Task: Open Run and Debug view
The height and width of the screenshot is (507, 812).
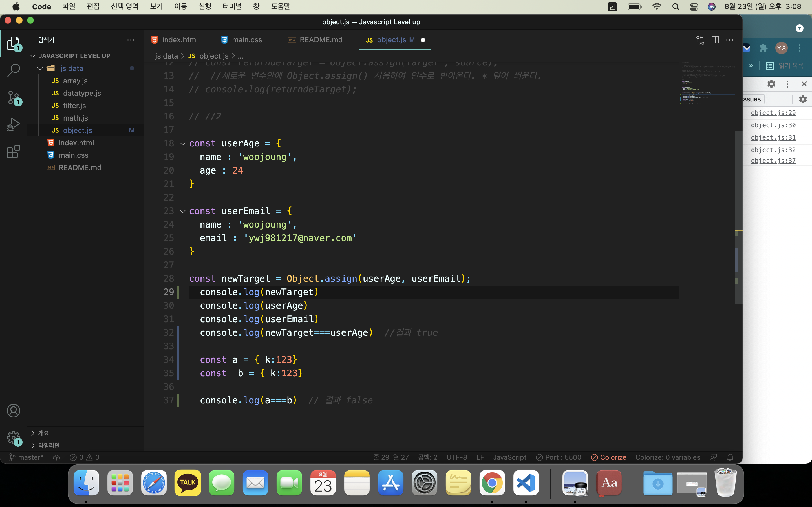Action: 14,124
